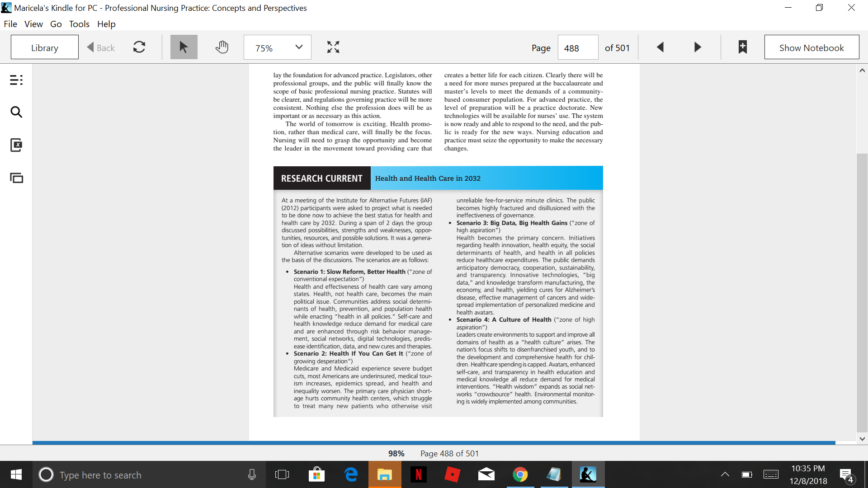Viewport: 868px width, 488px height.
Task: Click the Back button
Action: (101, 47)
